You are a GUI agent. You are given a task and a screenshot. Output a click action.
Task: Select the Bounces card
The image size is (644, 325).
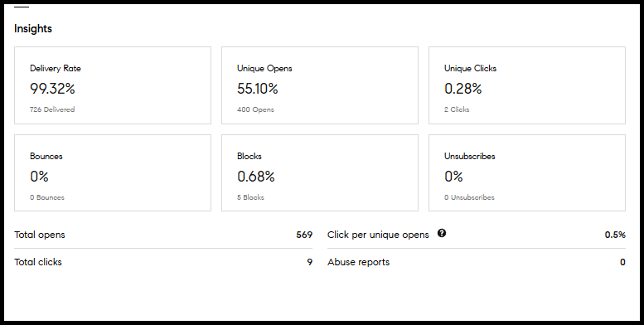(x=113, y=173)
